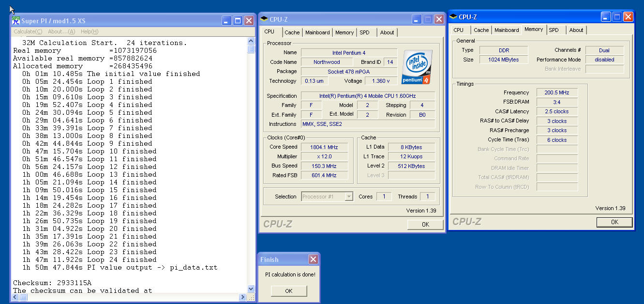Click Super PI scrollbar up arrow
Viewport: 644px width, 304px height.
pos(251,41)
